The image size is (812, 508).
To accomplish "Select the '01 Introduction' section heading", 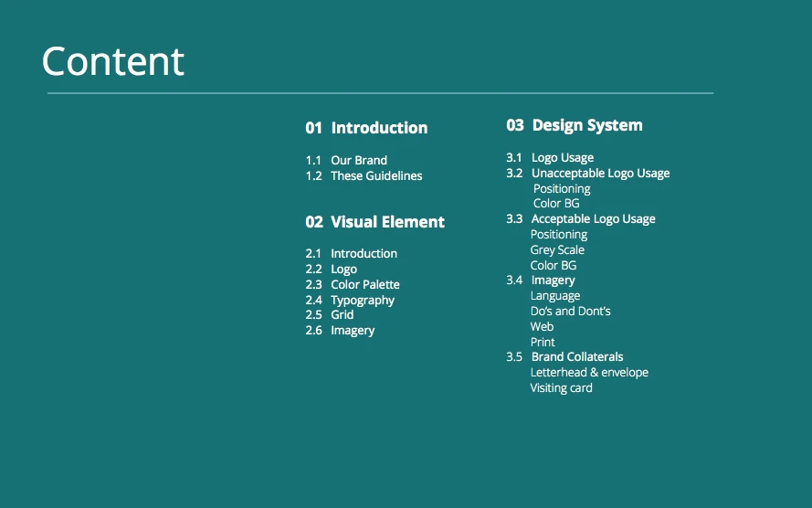I will pyautogui.click(x=366, y=128).
